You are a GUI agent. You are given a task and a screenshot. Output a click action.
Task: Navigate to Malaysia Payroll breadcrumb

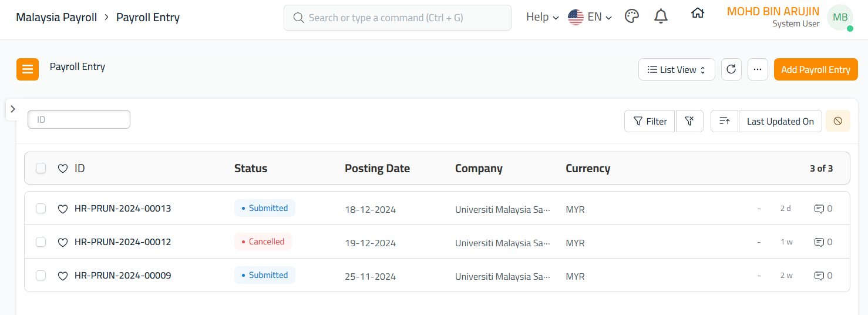tap(56, 18)
